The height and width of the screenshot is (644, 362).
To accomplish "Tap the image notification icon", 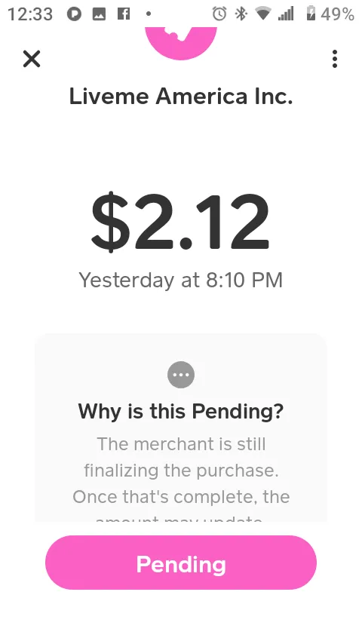I will [x=99, y=14].
